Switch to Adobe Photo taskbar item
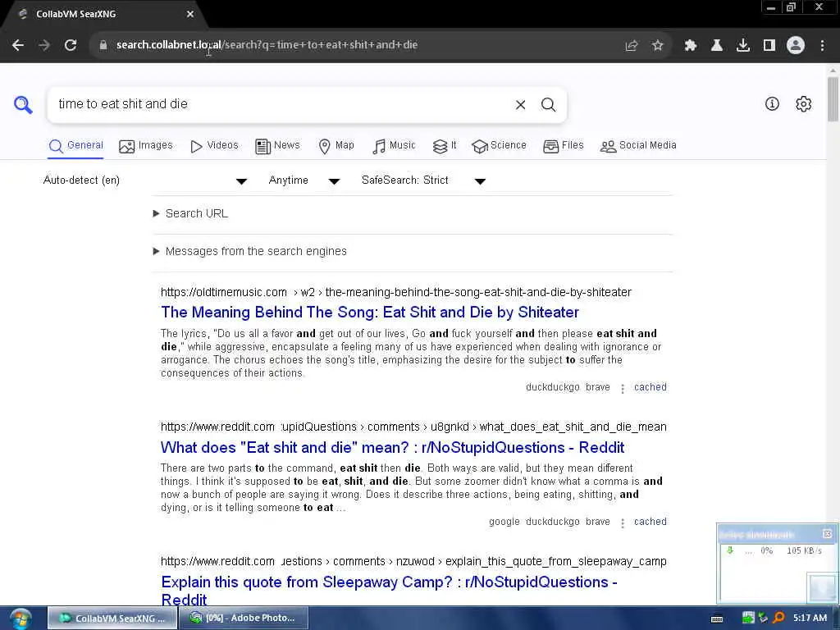The height and width of the screenshot is (630, 840). click(244, 619)
